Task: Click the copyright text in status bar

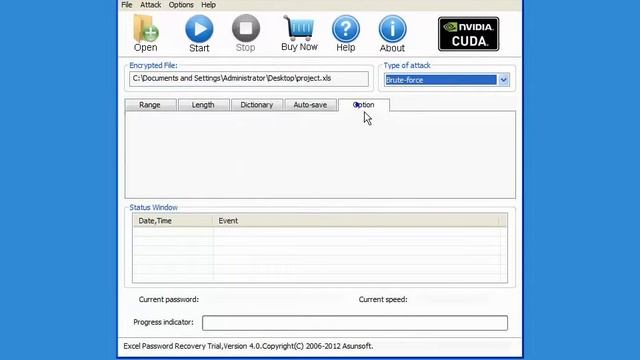Action: 248,346
